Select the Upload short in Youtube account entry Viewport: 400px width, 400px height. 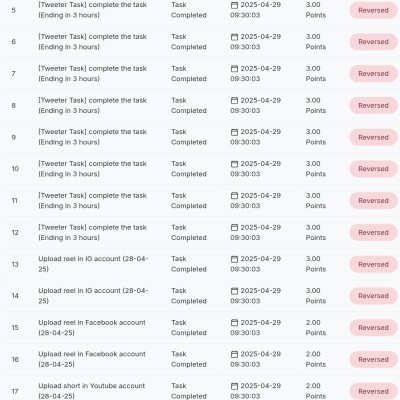92,391
